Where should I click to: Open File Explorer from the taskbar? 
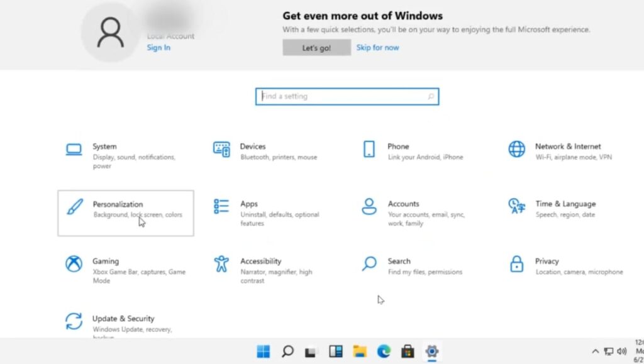point(360,351)
